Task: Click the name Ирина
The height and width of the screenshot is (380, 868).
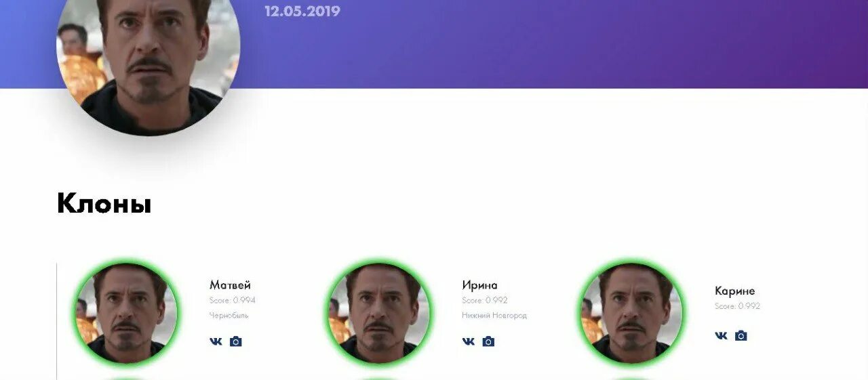Action: point(479,285)
